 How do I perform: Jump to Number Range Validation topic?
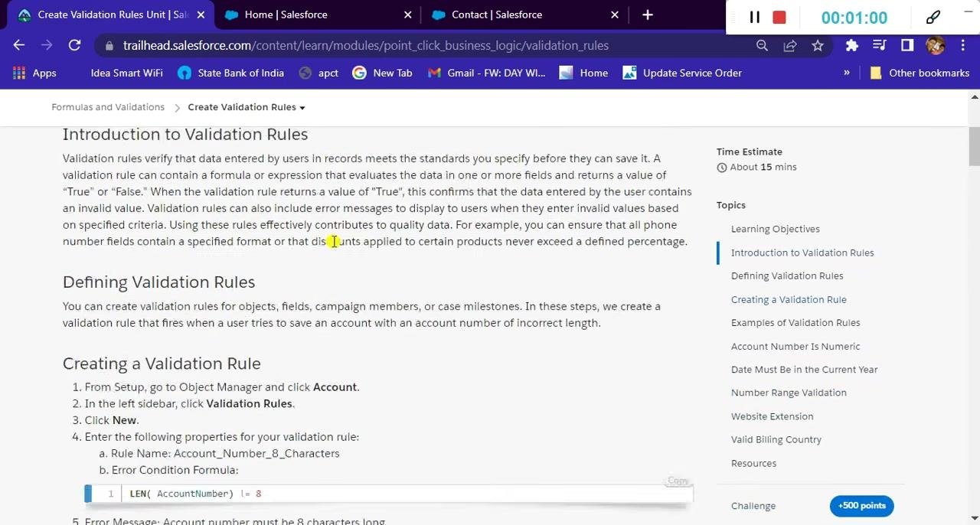coord(788,393)
